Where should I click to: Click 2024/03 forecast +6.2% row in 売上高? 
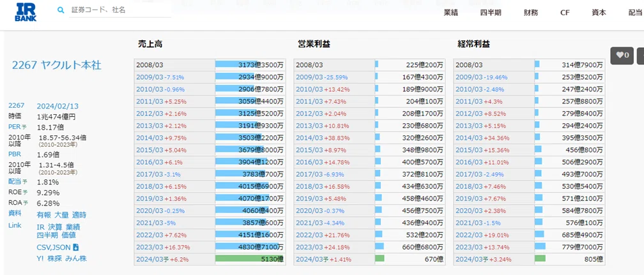click(x=210, y=260)
